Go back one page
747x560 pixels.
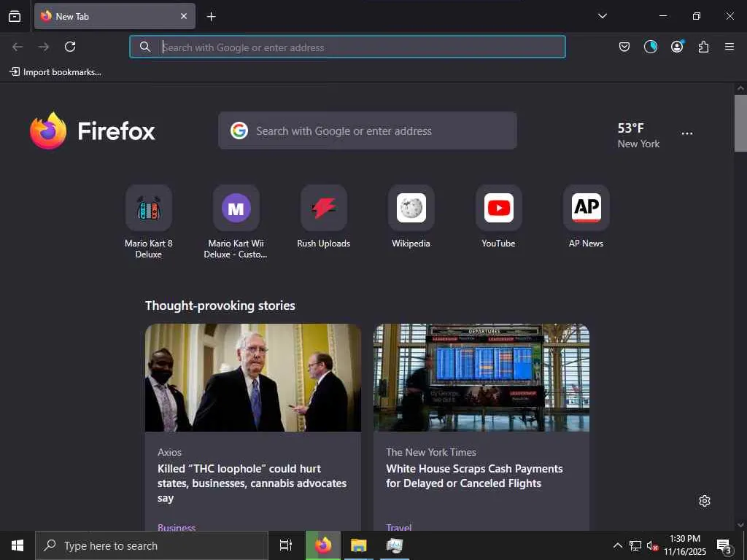[18, 47]
